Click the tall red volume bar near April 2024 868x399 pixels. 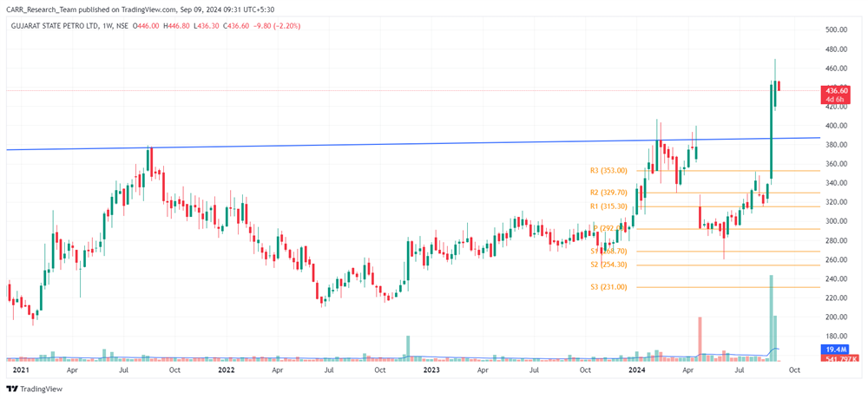click(700, 339)
